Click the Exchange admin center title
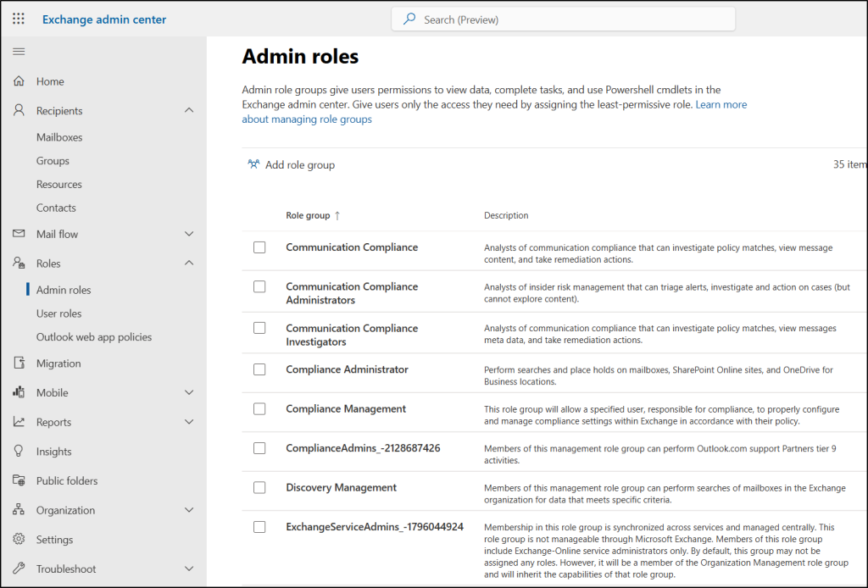Viewport: 868px width, 588px height. (104, 19)
